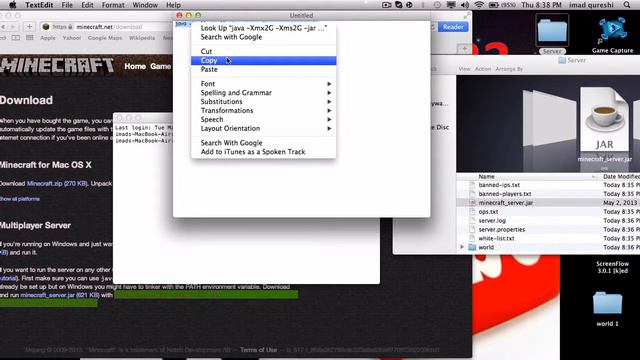Open the Format menu
The width and height of the screenshot is (640, 360).
click(113, 5)
